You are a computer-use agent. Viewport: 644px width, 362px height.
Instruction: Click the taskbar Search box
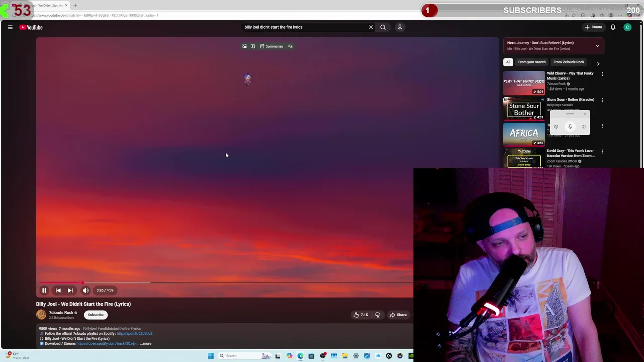[x=245, y=356]
